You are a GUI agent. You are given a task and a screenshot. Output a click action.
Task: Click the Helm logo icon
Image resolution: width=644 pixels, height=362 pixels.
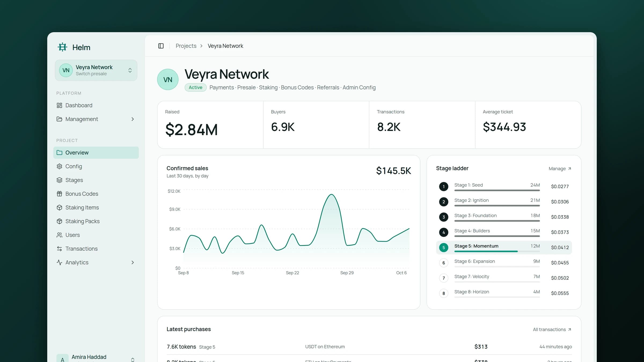pyautogui.click(x=62, y=47)
